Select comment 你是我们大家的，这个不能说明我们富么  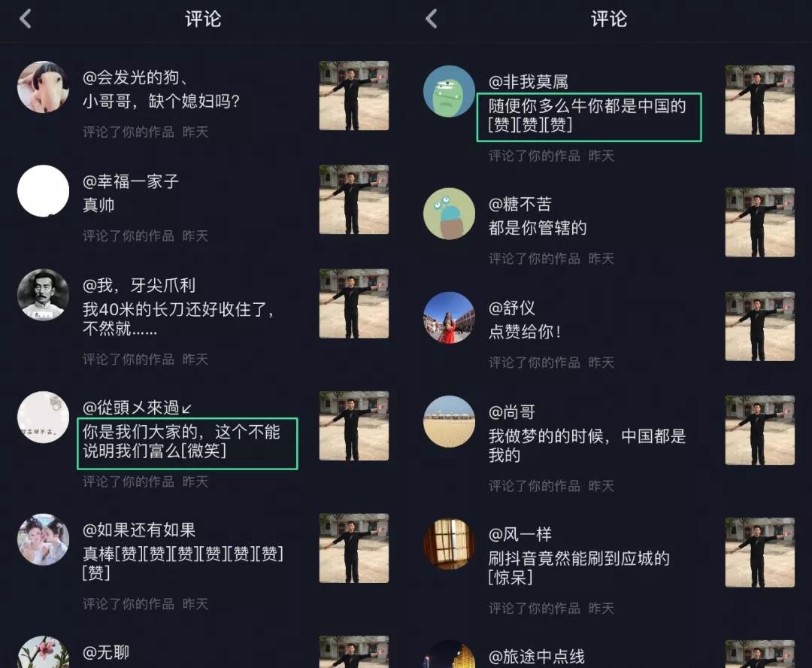click(187, 444)
